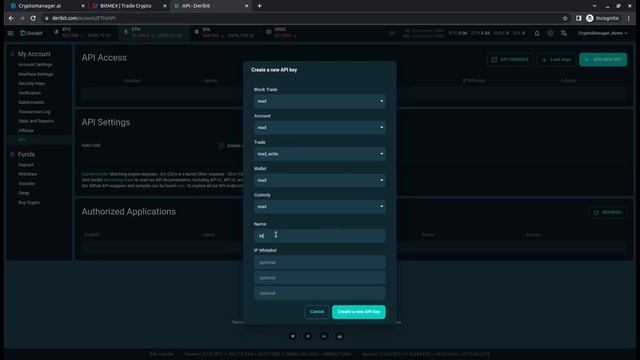Screen dimensions: 640x360
Task: Open Deposit under Funds
Action: [x=26, y=165]
